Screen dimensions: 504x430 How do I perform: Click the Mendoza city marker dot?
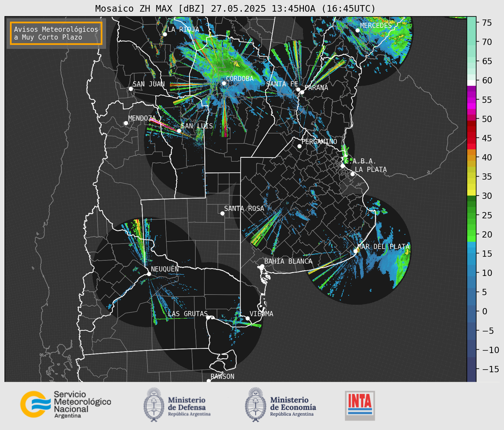(x=126, y=123)
